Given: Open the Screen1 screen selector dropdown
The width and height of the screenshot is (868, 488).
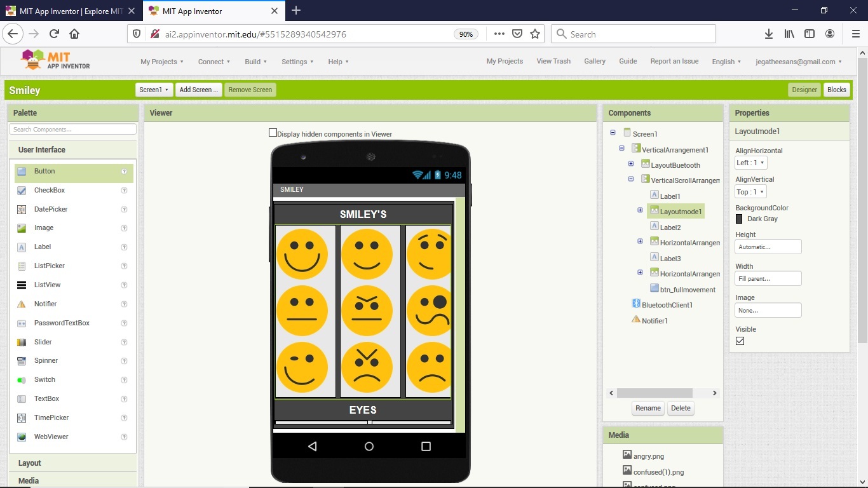Looking at the screenshot, I should 154,90.
